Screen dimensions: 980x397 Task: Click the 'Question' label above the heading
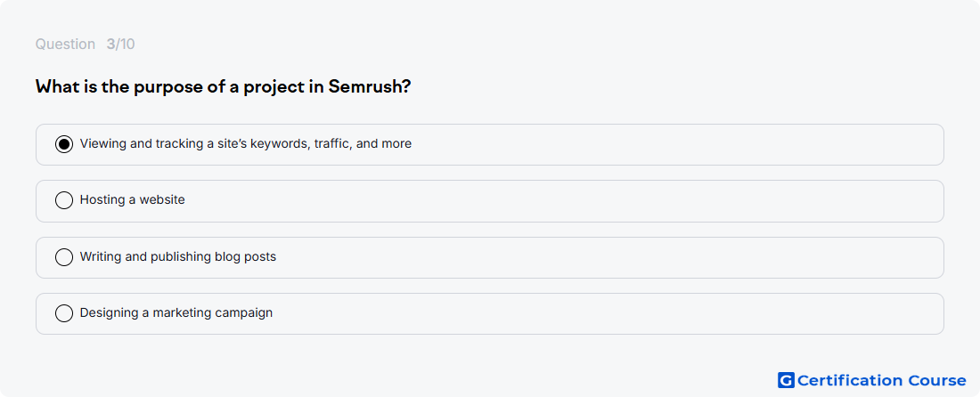pos(65,45)
